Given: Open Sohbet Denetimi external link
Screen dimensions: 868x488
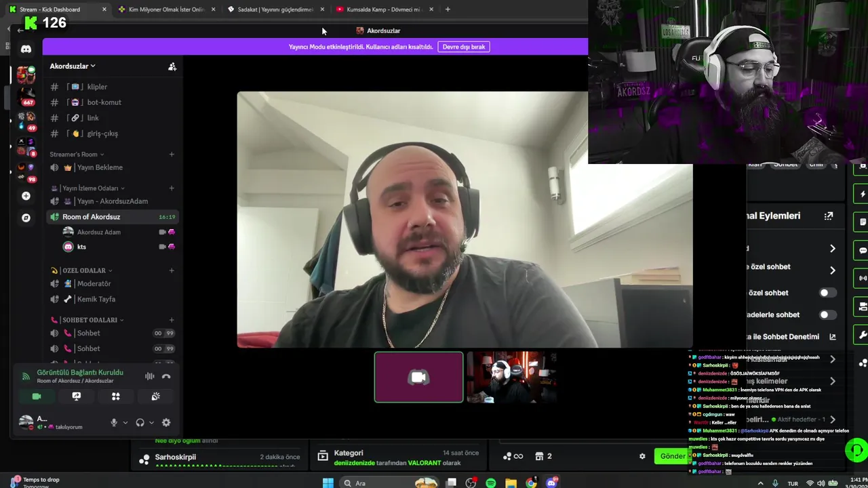Looking at the screenshot, I should click(x=833, y=337).
